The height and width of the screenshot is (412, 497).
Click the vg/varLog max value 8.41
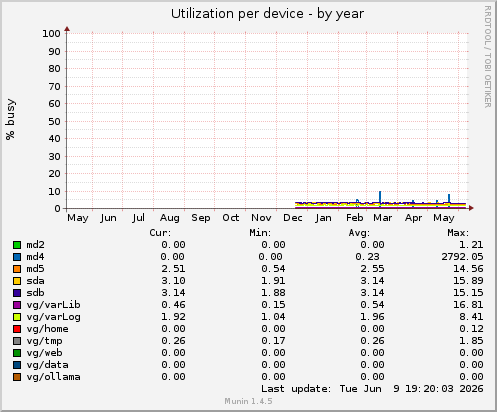(471, 317)
